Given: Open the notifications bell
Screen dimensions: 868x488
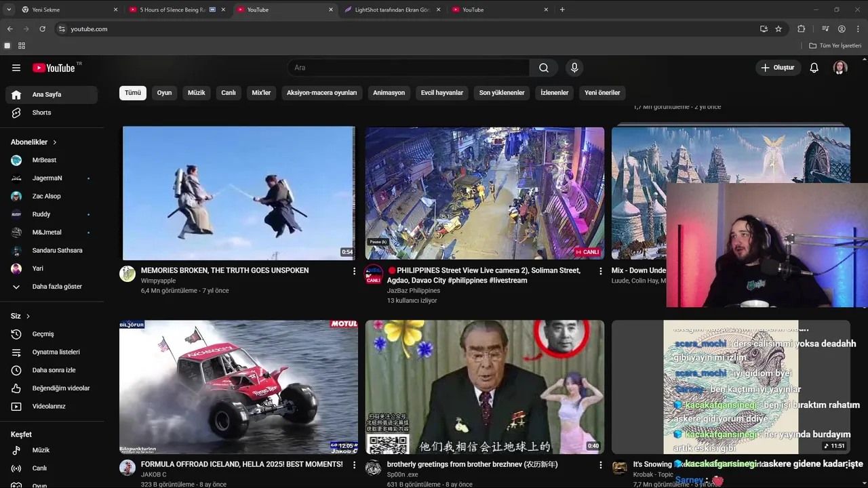Looking at the screenshot, I should coord(814,68).
